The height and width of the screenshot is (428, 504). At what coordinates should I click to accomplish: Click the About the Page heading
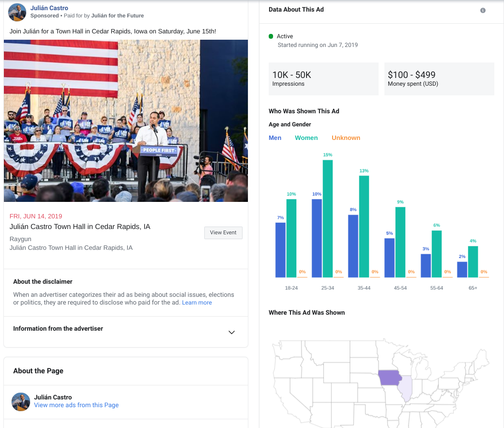click(x=38, y=371)
